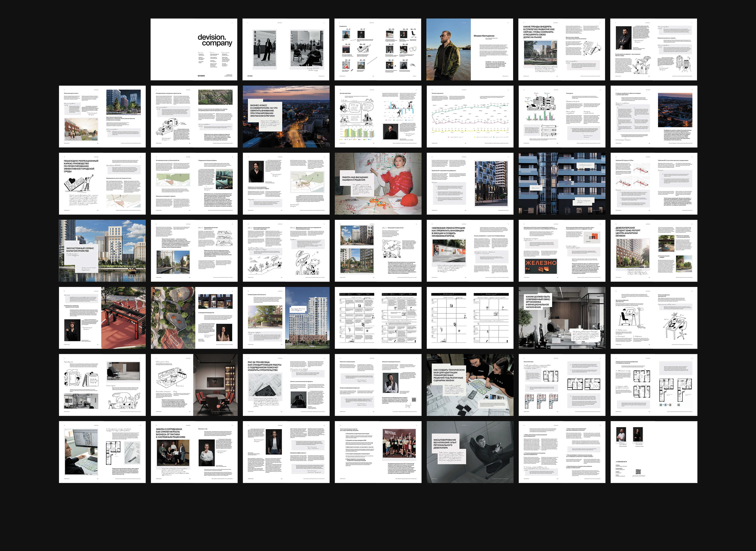Viewport: 756px width, 551px height.
Task: Open the 'БИЗНЕС-КЛАСС В СИМФЕРОПОЛЕ' spread
Action: pyautogui.click(x=286, y=117)
